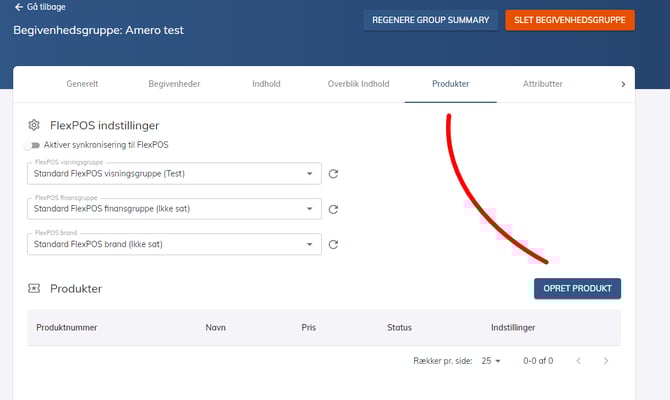Screen dimensions: 670x400
Task: Select the Attributter tab
Action: point(543,84)
